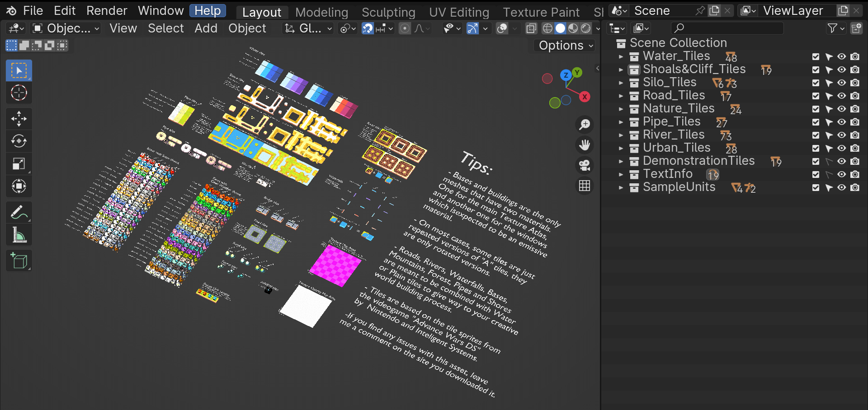Click the blue Z axis gizmo

click(566, 75)
